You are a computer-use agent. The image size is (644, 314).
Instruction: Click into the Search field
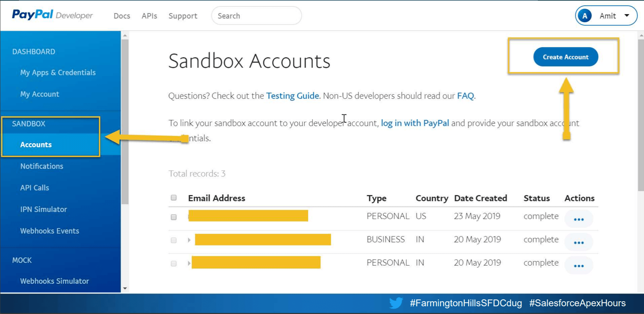pyautogui.click(x=256, y=16)
